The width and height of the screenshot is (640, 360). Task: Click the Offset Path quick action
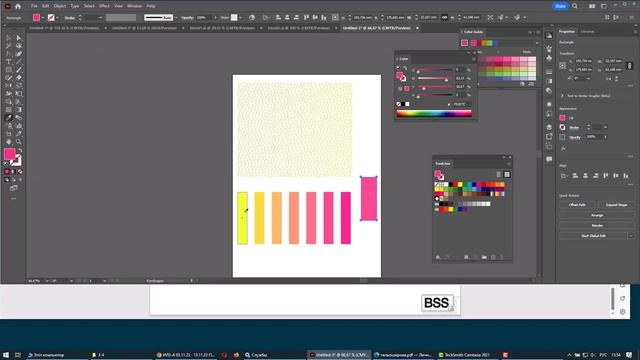[577, 204]
